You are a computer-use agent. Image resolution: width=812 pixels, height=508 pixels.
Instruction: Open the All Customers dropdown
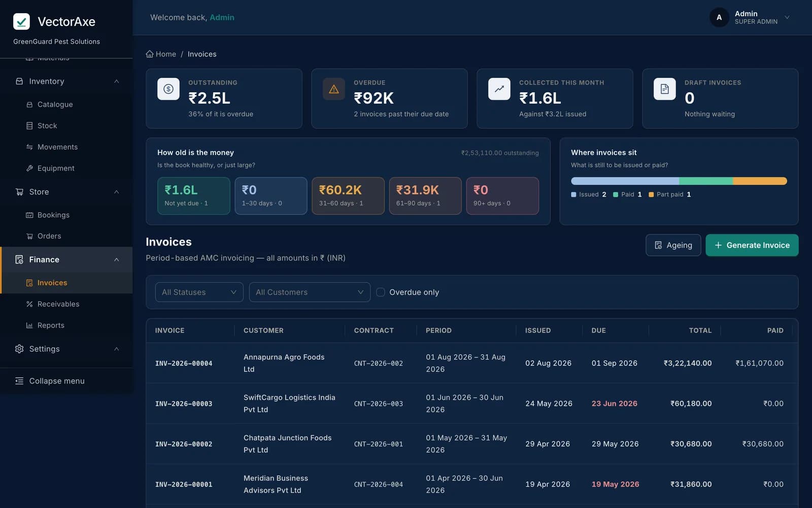[310, 292]
